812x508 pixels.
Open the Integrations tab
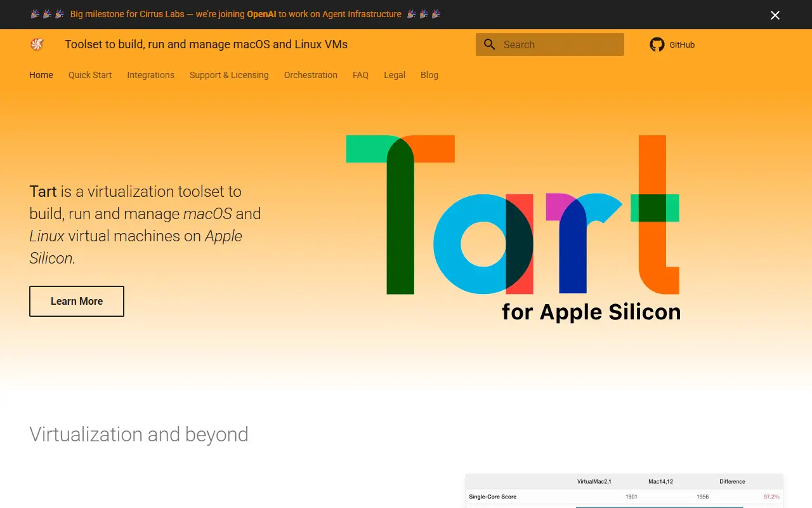click(x=150, y=75)
